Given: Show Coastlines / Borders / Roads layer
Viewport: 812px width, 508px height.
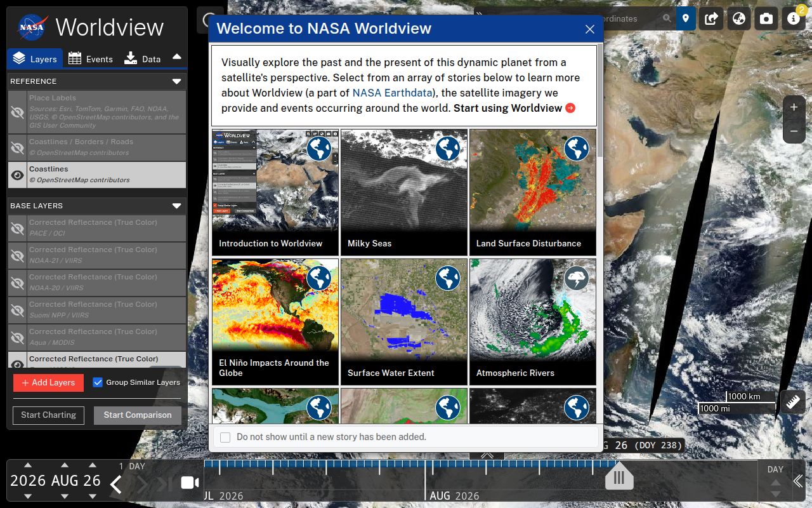Looking at the screenshot, I should (x=18, y=147).
